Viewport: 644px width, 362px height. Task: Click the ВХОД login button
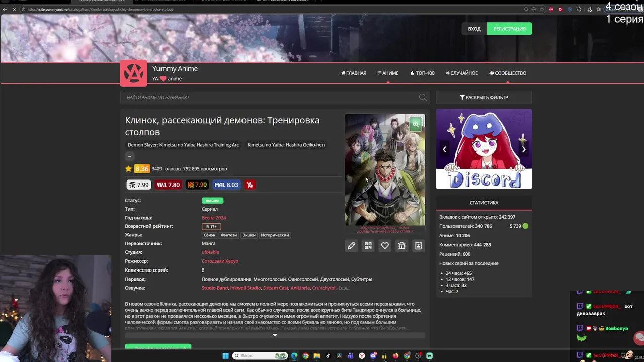click(474, 29)
